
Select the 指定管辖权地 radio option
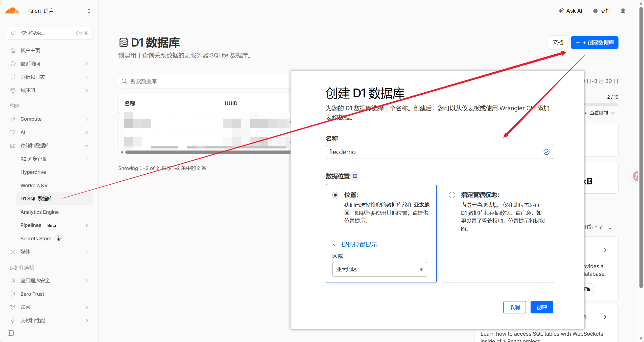pyautogui.click(x=452, y=195)
